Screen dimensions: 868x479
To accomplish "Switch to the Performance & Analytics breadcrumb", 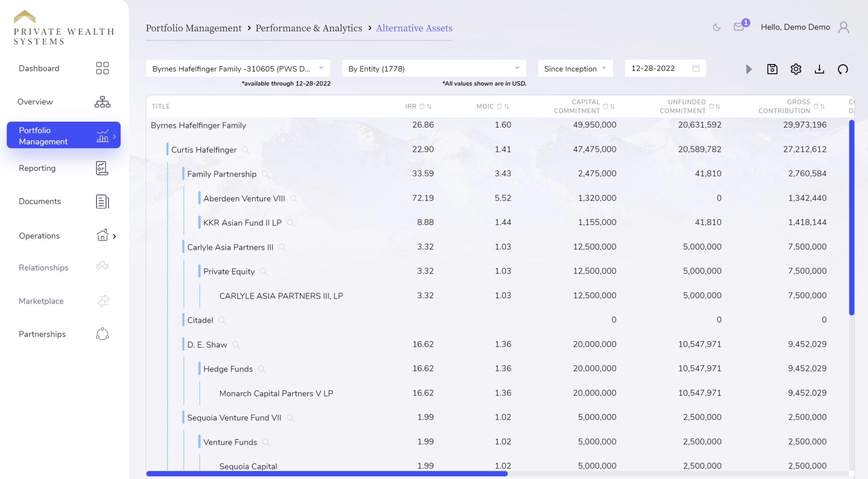I will pos(309,28).
